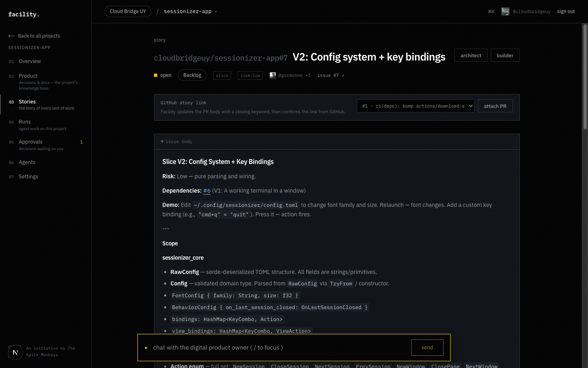Viewport: 588px width, 368px height.
Task: Click the architect button
Action: [x=471, y=56]
